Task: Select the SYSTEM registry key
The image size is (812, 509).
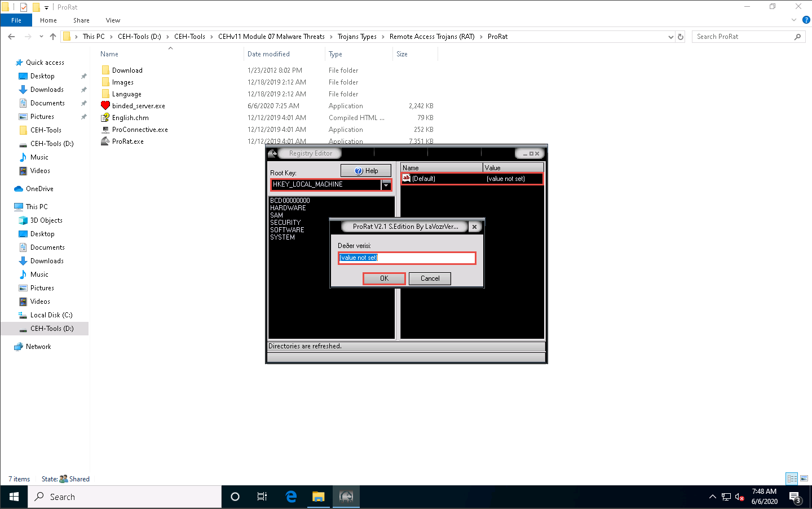Action: point(283,237)
